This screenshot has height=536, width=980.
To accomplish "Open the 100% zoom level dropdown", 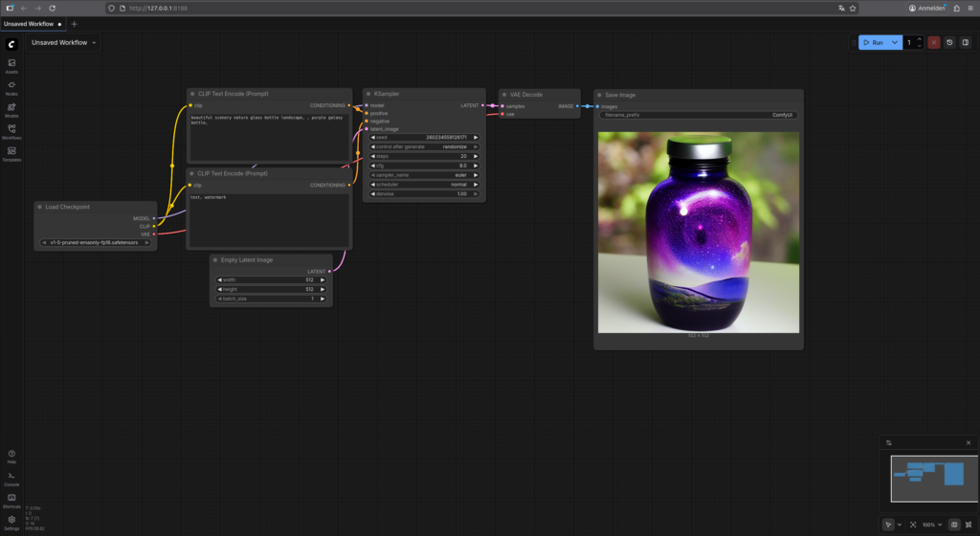I will [931, 525].
